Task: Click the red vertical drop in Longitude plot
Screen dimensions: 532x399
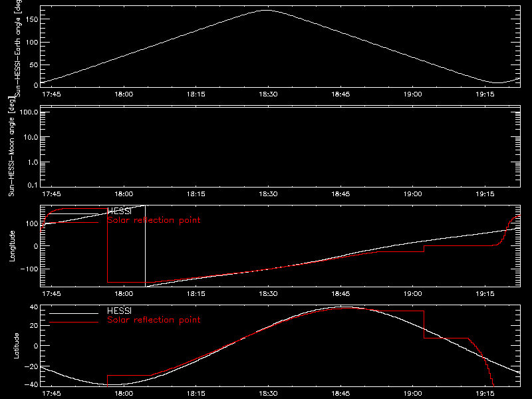Action: 107,245
